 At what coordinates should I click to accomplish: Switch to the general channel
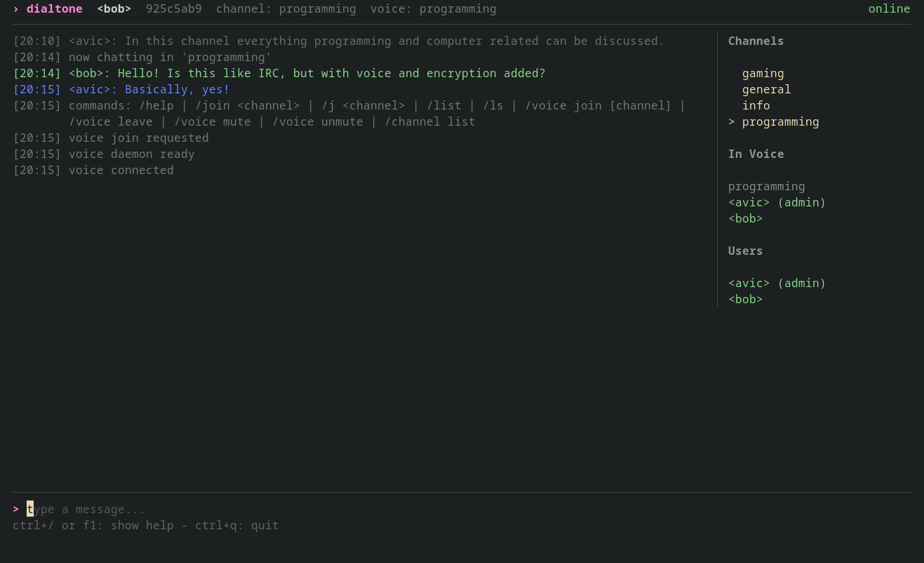(x=766, y=90)
